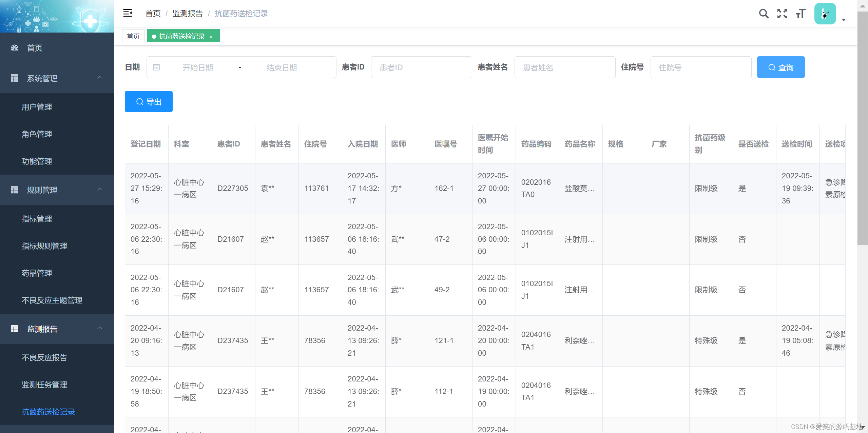The image size is (868, 433).
Task: Open 不良反应报告 in sidebar
Action: tap(44, 357)
